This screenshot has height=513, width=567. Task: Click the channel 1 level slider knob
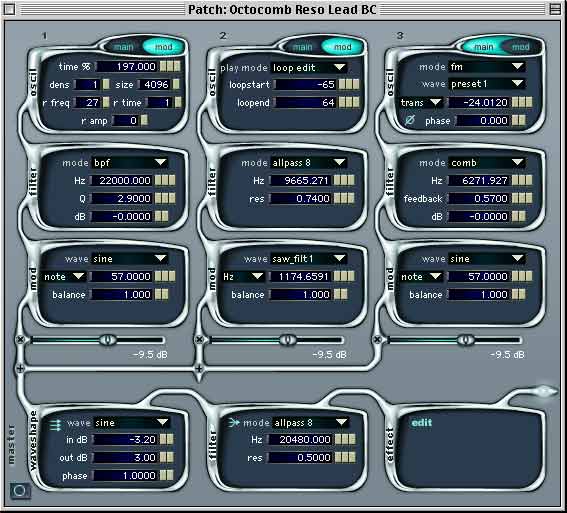click(107, 339)
